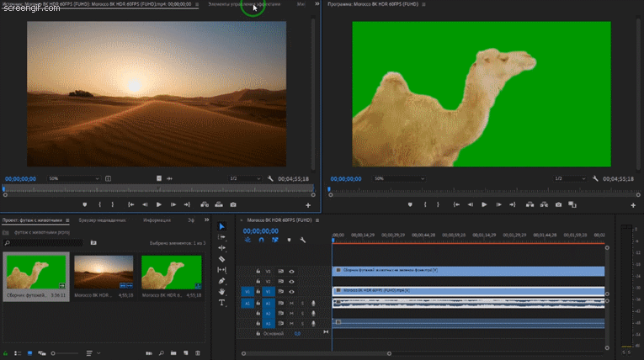
Task: Select the Ripple Edit tool
Action: coord(221,248)
